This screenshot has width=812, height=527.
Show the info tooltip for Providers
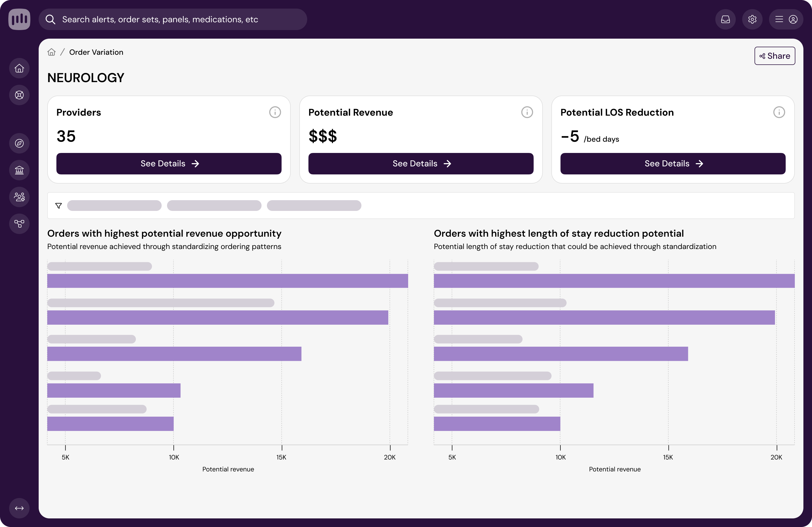pos(275,112)
